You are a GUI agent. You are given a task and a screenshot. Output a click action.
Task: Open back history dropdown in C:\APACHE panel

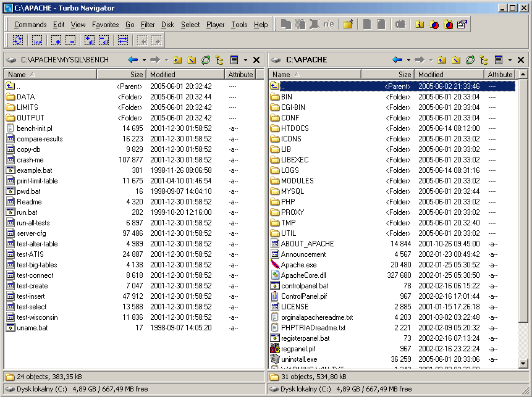coord(408,60)
